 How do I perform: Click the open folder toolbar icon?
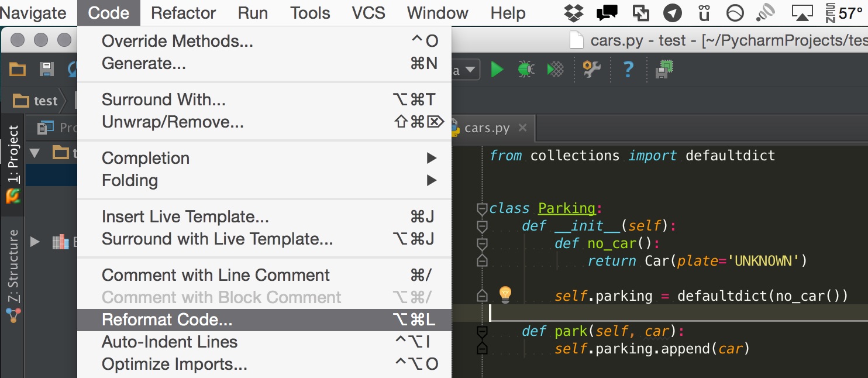pyautogui.click(x=18, y=70)
